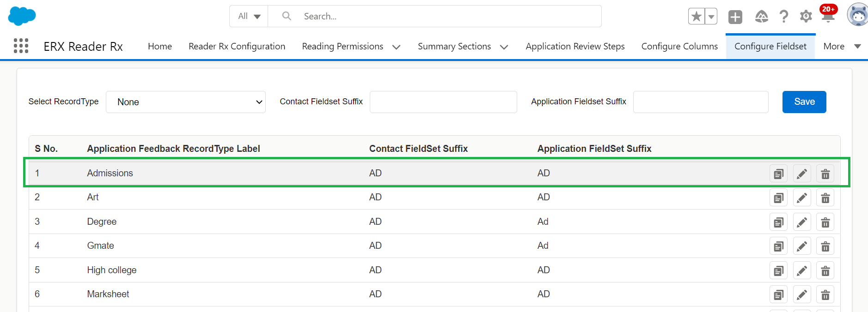Click the edit pencil icon for Gmate row
This screenshot has width=868, height=312.
802,246
